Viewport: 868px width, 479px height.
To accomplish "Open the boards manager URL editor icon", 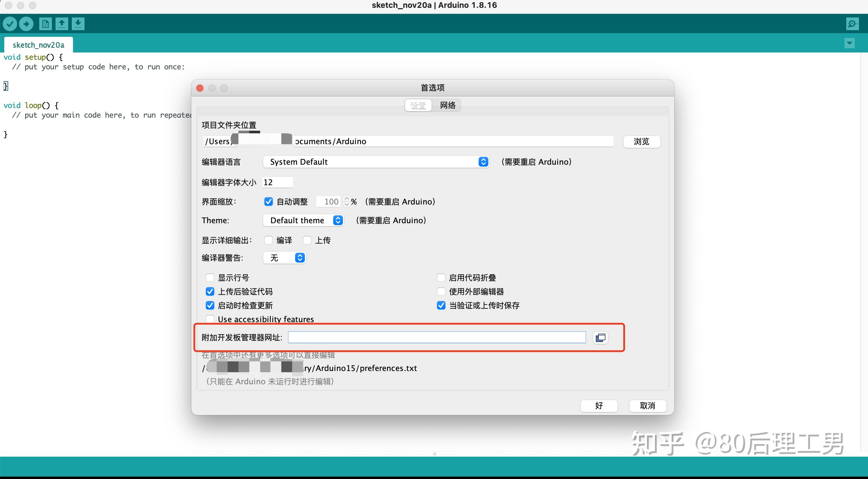I will (601, 338).
